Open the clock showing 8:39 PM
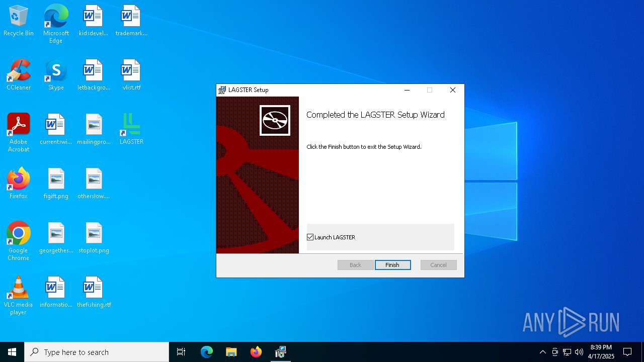The image size is (644, 362). (x=601, y=352)
